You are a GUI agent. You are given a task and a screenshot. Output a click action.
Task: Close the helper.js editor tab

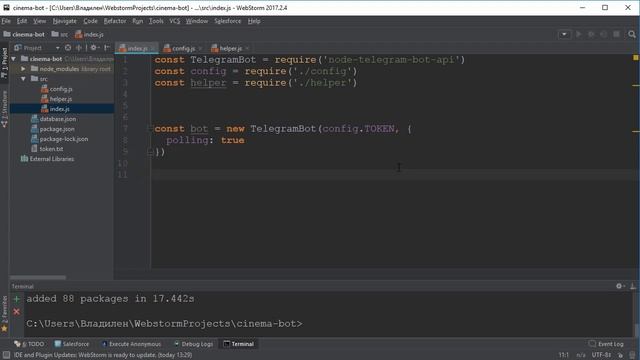pos(247,49)
